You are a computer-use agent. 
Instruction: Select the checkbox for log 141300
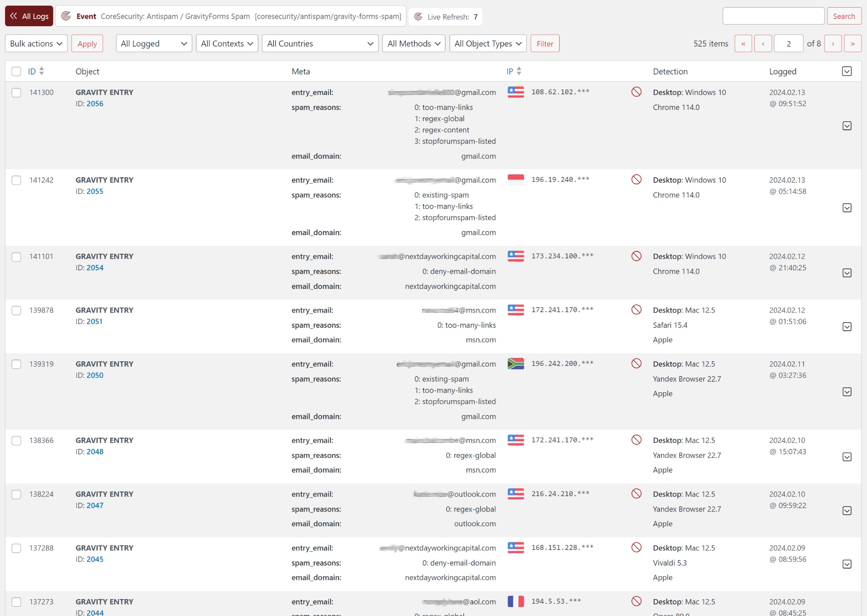point(16,93)
